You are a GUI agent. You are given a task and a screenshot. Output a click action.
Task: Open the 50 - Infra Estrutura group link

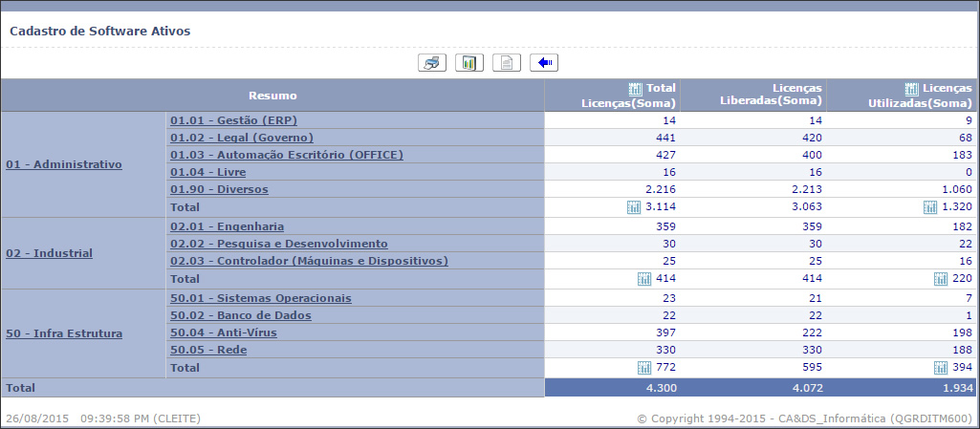tap(64, 333)
